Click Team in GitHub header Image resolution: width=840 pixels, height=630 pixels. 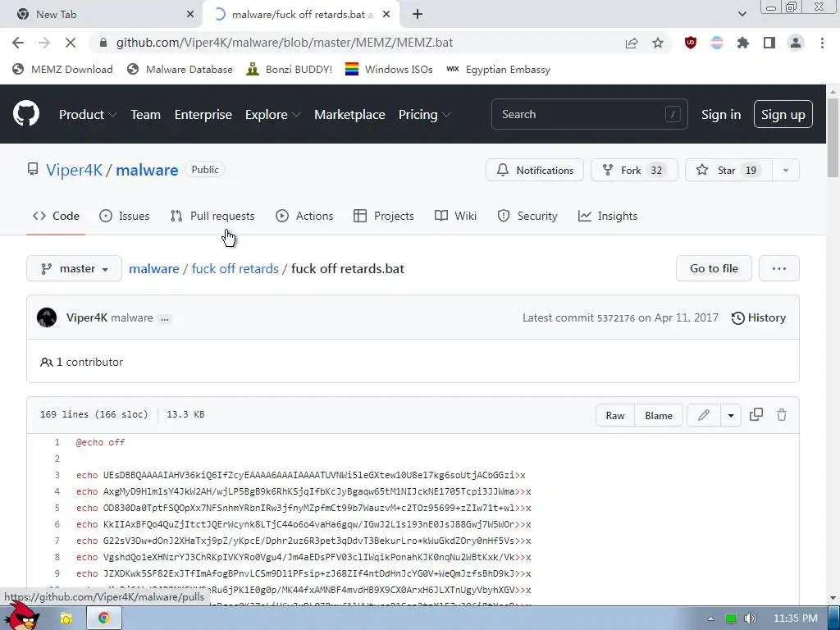click(146, 115)
